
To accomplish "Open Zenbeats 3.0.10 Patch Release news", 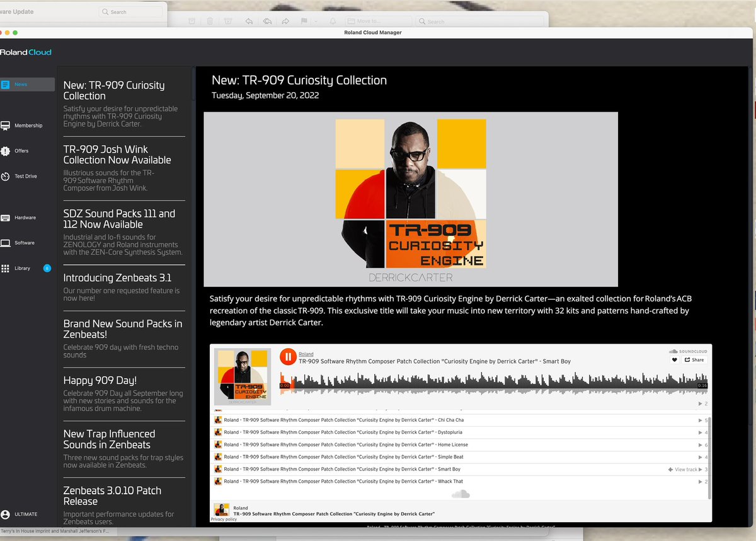I will (x=124, y=506).
